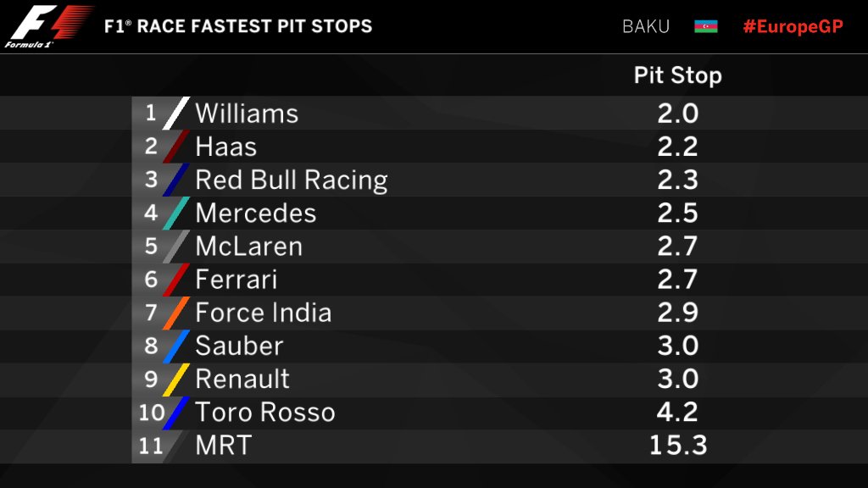Click the Formula 1 logo
This screenshot has width=868, height=488.
click(48, 26)
